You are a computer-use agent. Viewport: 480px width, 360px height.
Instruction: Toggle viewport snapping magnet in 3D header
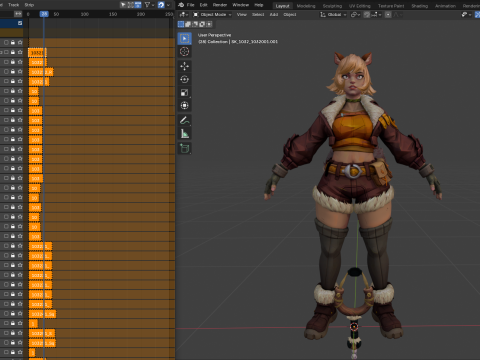click(366, 15)
